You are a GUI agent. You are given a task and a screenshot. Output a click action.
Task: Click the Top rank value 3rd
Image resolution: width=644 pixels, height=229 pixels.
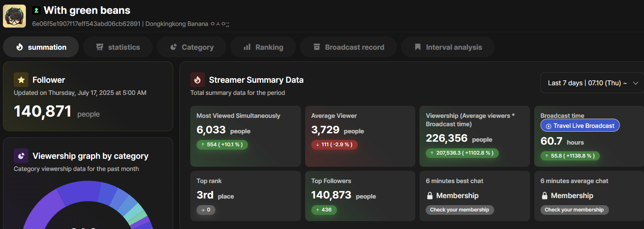click(205, 195)
